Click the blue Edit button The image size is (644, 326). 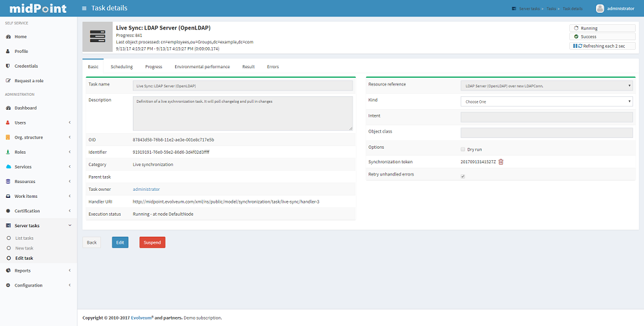point(120,242)
